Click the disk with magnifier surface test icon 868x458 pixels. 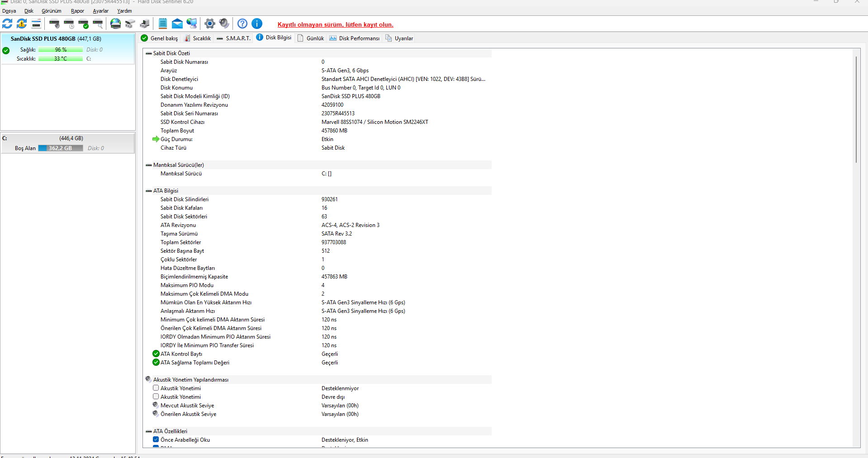(x=98, y=24)
